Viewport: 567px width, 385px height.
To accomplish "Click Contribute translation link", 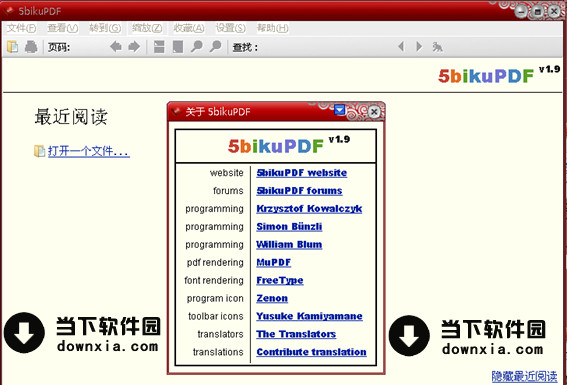I will pyautogui.click(x=311, y=352).
